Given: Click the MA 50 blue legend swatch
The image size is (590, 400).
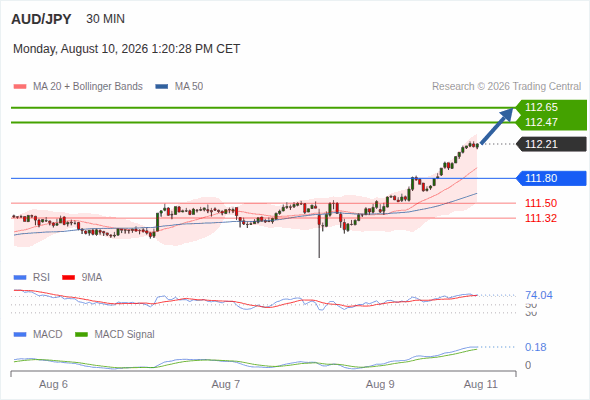Looking at the screenshot, I should pos(162,87).
